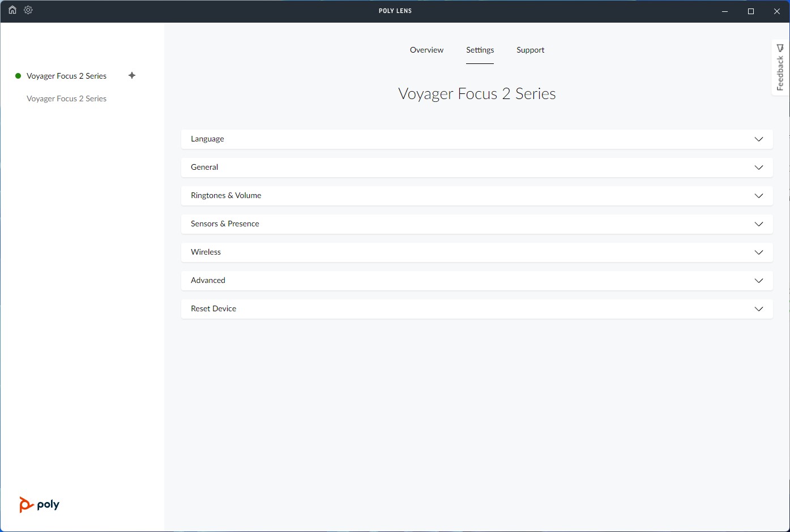
Task: Click the General label
Action: [204, 167]
